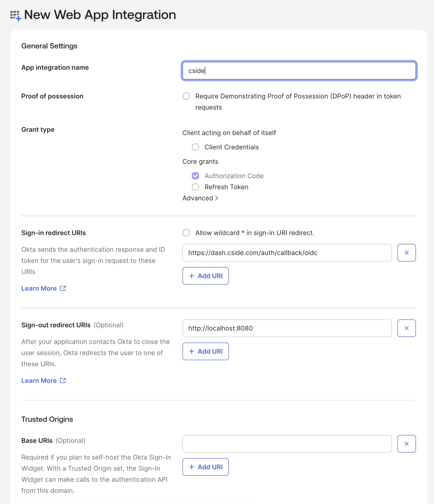Allow wildcard in sign-in URI redirect

point(186,233)
